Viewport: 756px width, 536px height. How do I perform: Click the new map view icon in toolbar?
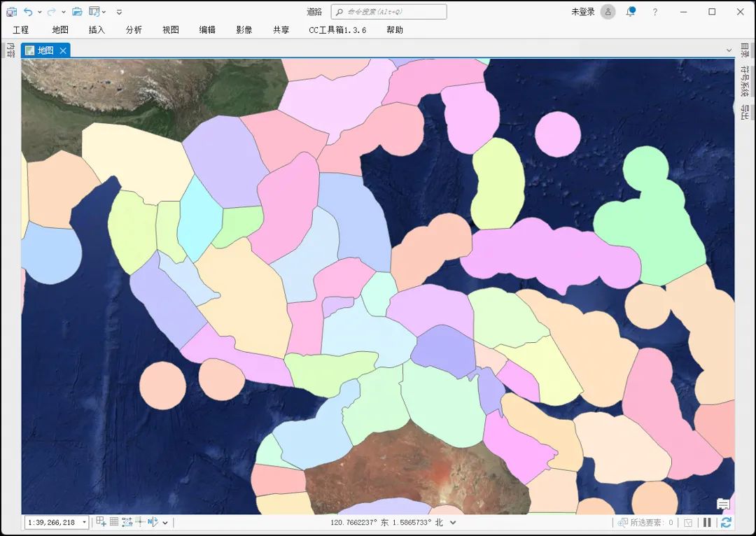[x=94, y=12]
